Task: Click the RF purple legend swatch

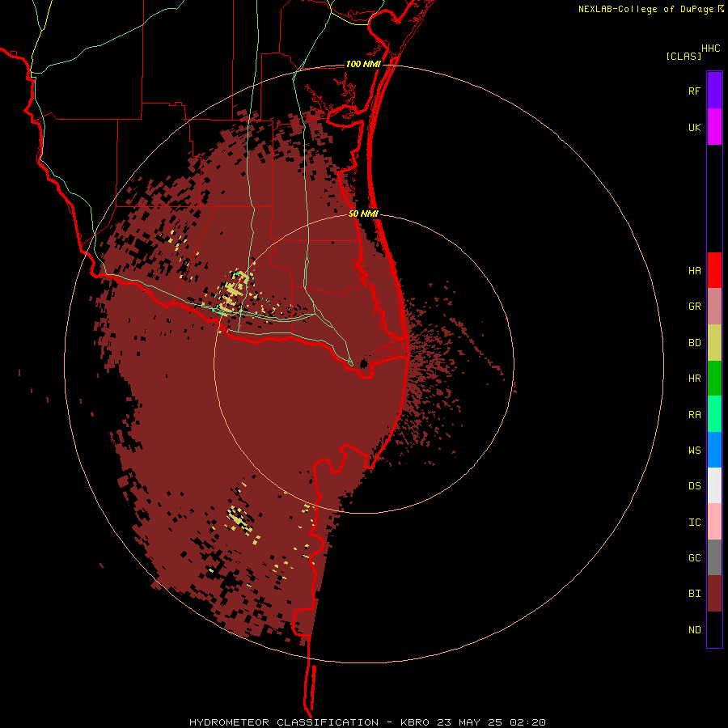Action: click(x=714, y=90)
